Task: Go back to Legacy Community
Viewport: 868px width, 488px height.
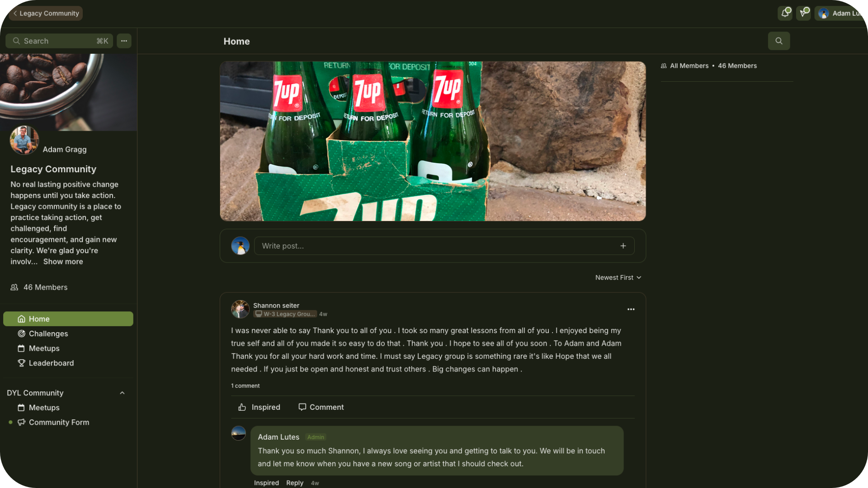Action: click(x=46, y=13)
